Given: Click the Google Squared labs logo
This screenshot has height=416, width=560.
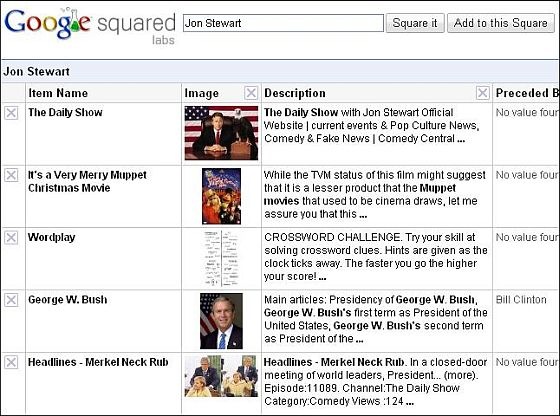Looking at the screenshot, I should tap(90, 26).
